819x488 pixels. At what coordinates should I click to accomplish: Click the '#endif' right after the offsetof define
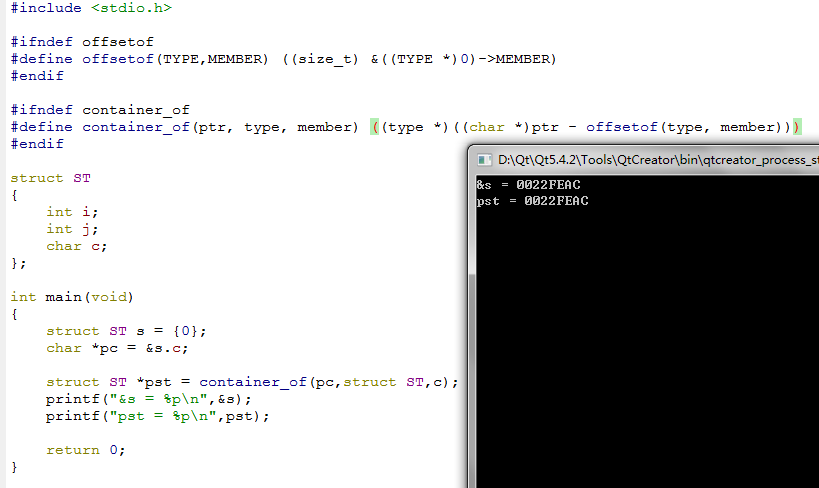[x=37, y=76]
